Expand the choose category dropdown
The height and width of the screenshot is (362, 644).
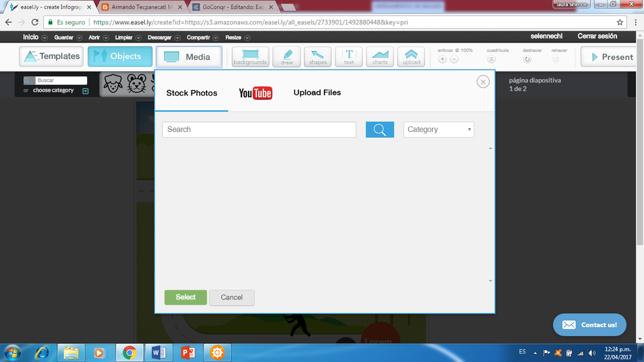pyautogui.click(x=85, y=91)
